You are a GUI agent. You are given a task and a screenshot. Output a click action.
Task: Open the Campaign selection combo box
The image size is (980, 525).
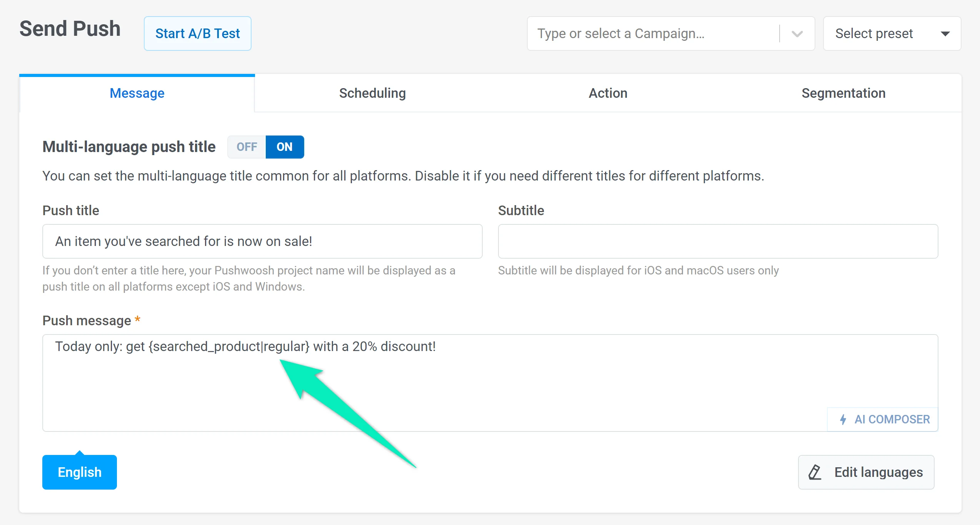coord(654,33)
